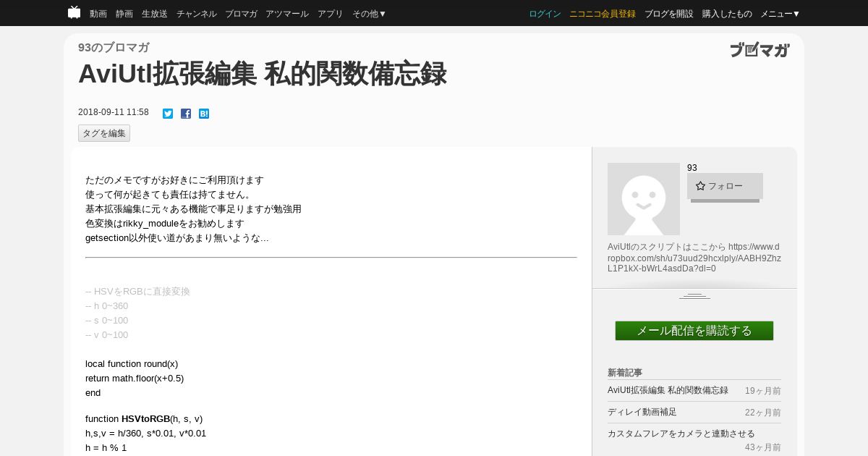
Task: Click the star icon on フォロー button
Action: [x=700, y=186]
